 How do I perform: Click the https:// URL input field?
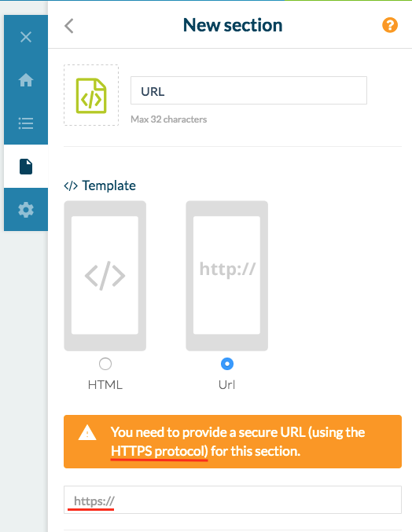[x=233, y=500]
